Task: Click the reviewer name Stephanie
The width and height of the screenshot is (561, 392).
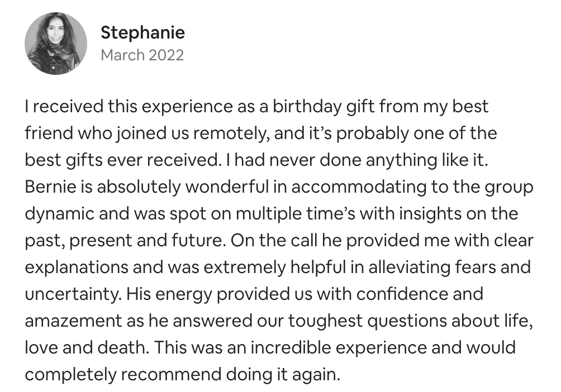Action: (x=142, y=32)
